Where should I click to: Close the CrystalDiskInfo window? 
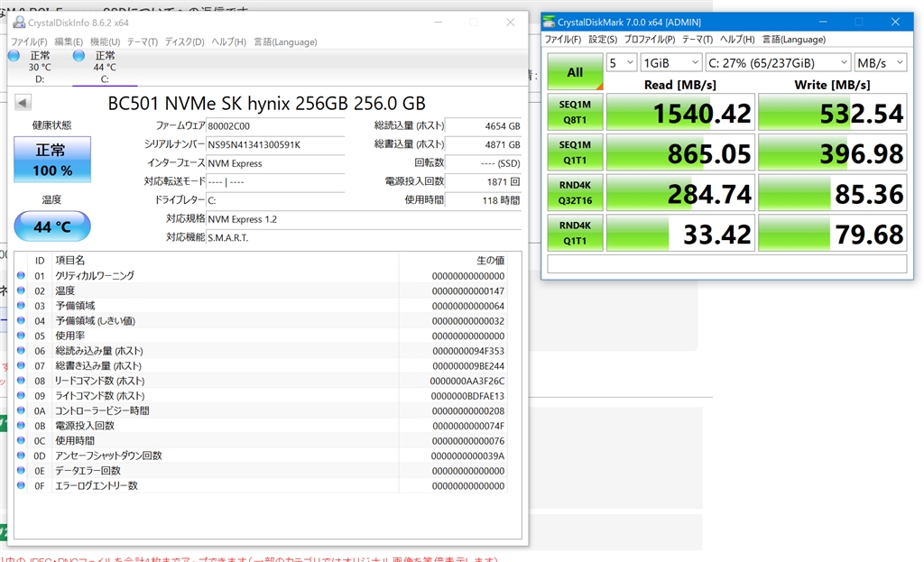(x=511, y=23)
